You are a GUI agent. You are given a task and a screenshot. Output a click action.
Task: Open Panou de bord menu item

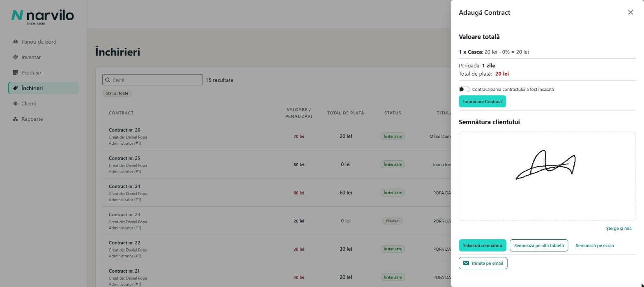click(43, 42)
